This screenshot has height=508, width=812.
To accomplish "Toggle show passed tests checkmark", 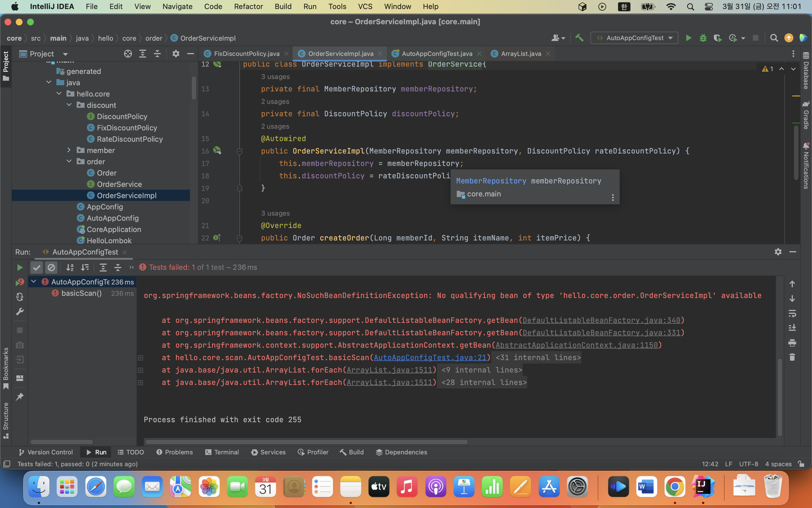I will click(37, 268).
